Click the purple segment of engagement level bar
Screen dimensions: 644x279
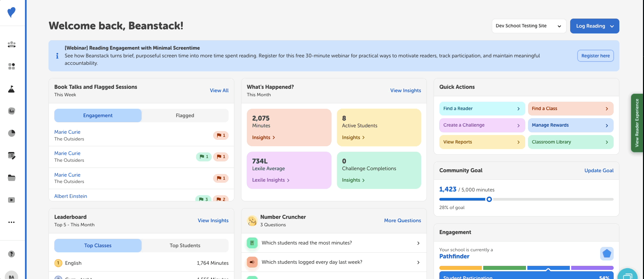click(592, 268)
